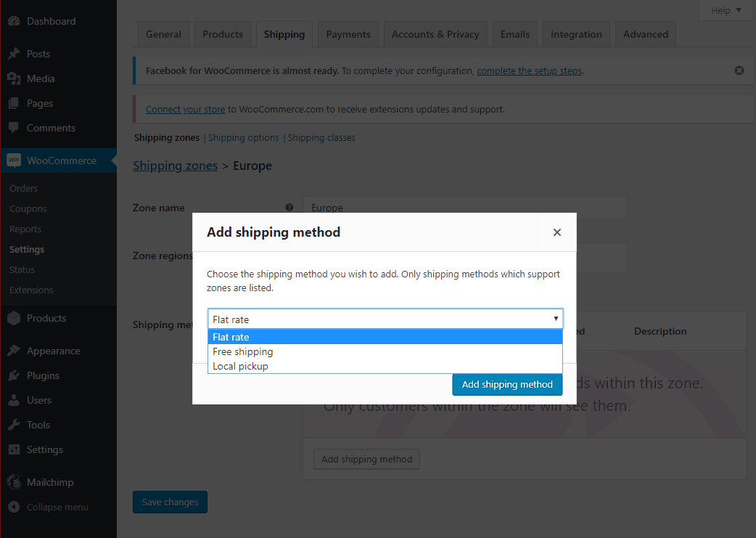Click the Appearance paintbrush icon

pos(15,350)
